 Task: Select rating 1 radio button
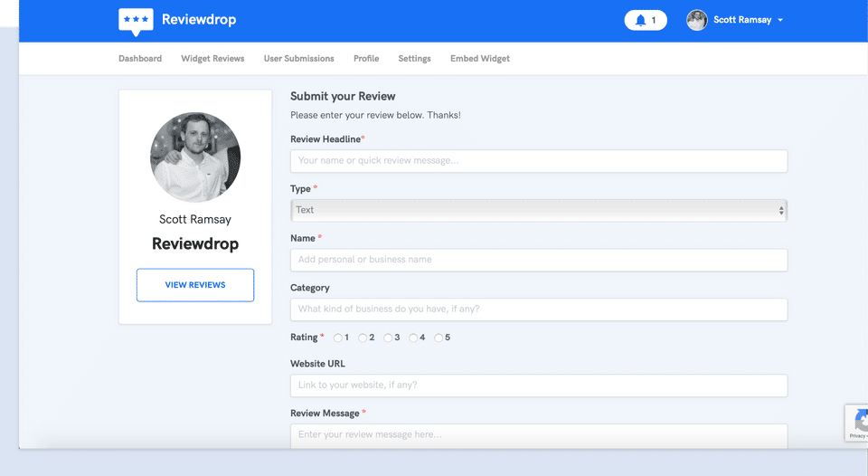click(338, 338)
